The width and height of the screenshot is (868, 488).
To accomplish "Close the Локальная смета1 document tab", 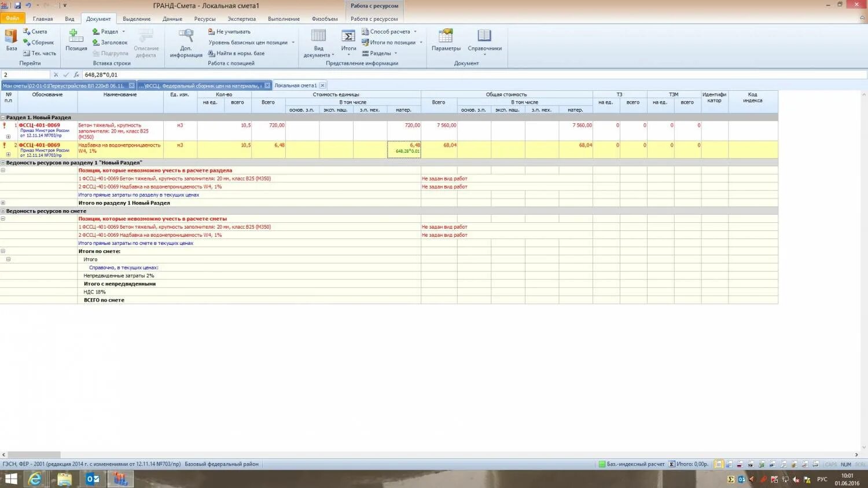I will (x=322, y=86).
